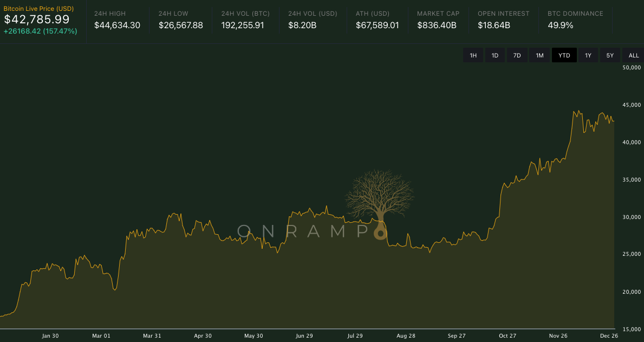Click the BTC DOMINANCE value 49.9%

tap(560, 25)
